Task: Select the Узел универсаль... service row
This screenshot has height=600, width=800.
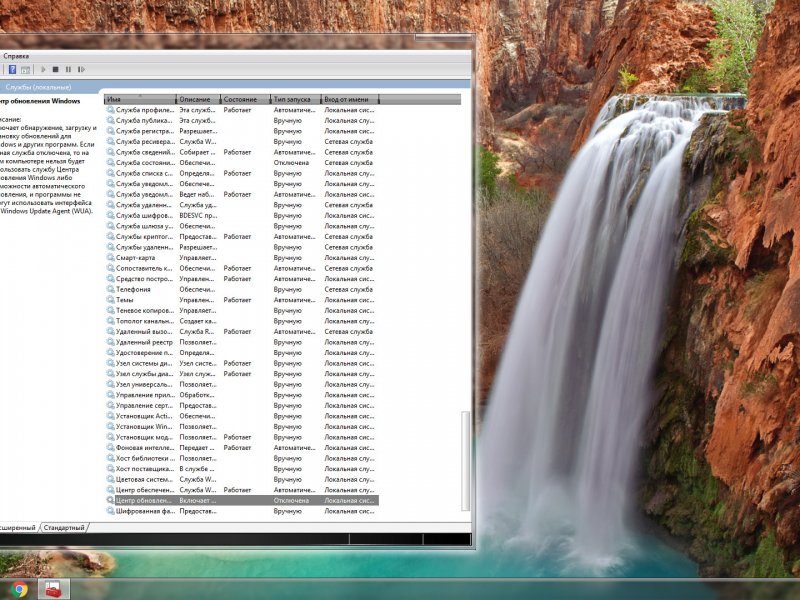Action: tap(242, 384)
